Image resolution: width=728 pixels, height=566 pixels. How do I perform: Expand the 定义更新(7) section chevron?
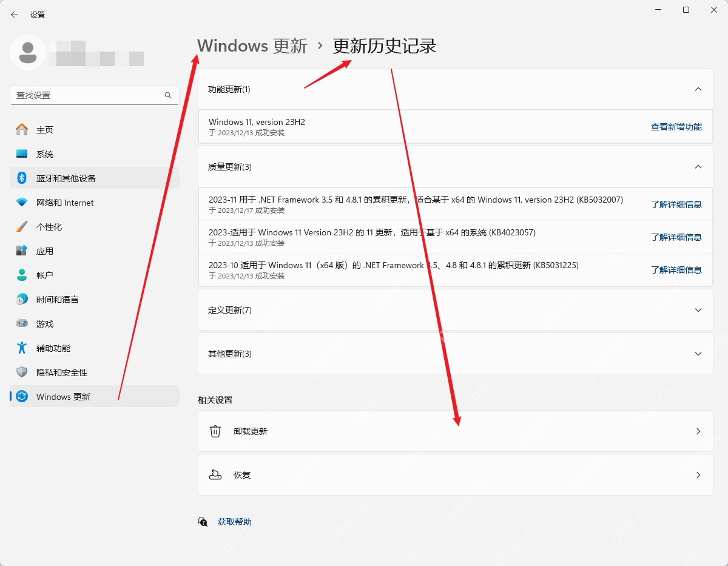[x=698, y=310]
